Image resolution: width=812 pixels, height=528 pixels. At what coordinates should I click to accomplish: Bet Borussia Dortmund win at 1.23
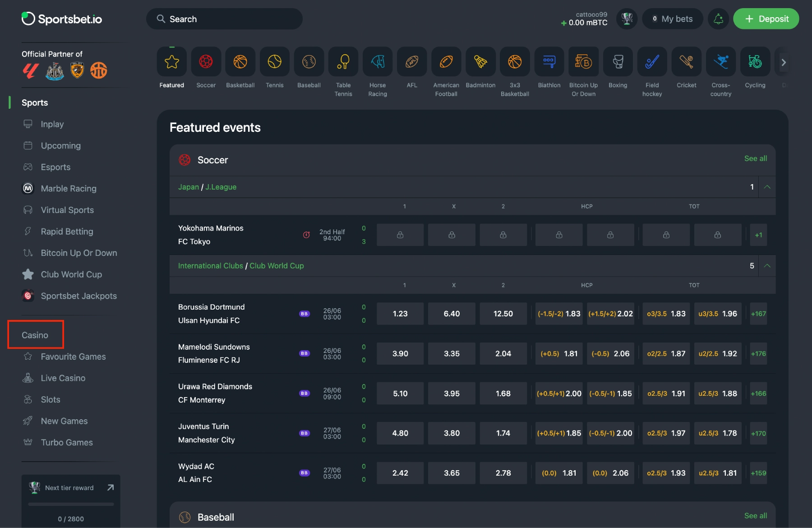point(400,314)
